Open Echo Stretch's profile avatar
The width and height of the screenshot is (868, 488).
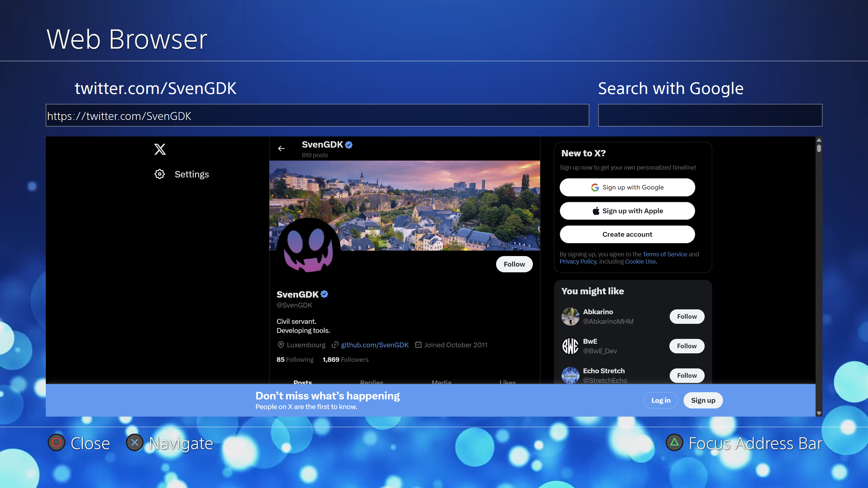570,375
